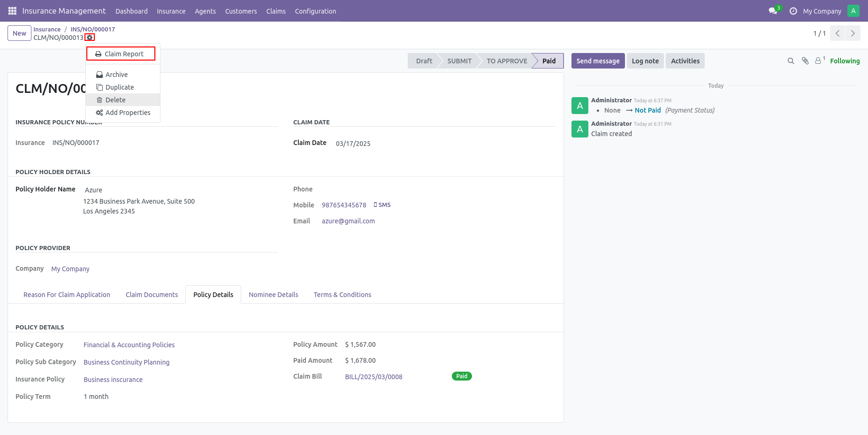Viewport: 868px width, 435px height.
Task: Click the gear actions icon beside CLM/NO/000013
Action: (x=90, y=38)
